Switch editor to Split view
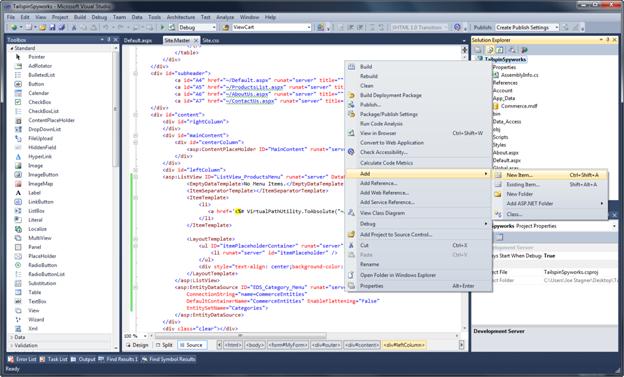The width and height of the screenshot is (624, 377). [164, 345]
